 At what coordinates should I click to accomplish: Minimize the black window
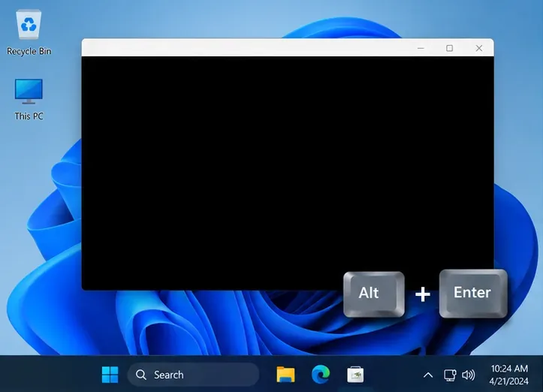pos(421,48)
